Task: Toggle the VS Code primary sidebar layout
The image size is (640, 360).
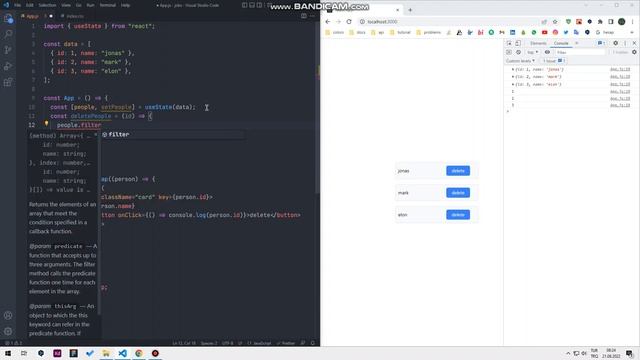Action: [x=244, y=5]
